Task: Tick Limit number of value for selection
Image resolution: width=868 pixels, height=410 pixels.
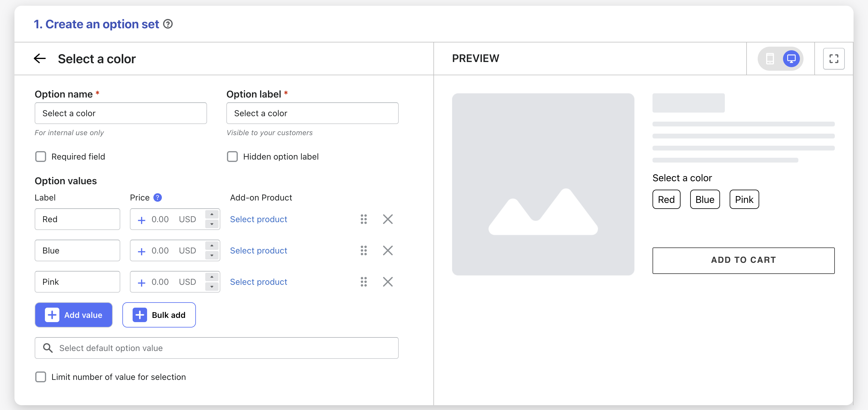Action: point(41,377)
